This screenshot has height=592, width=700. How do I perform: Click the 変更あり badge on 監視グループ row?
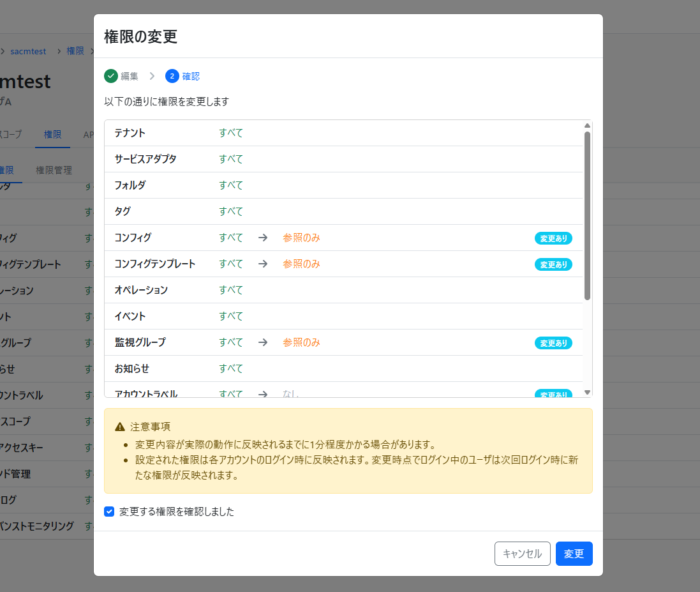(553, 343)
